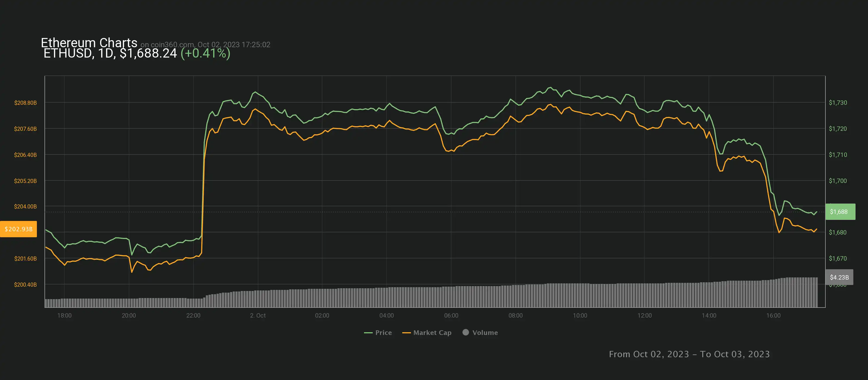Click the +0.41% change label
Screen dimensions: 868x380
(x=205, y=53)
